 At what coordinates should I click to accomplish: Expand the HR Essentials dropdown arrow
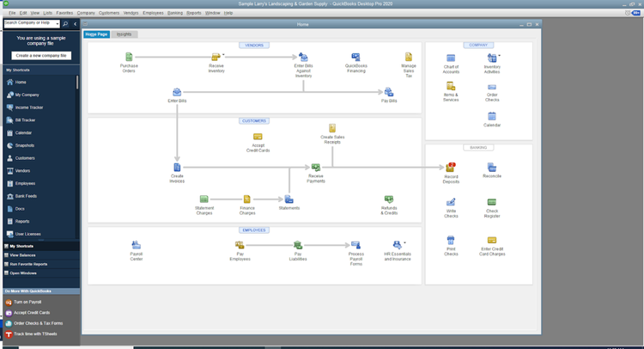click(404, 242)
